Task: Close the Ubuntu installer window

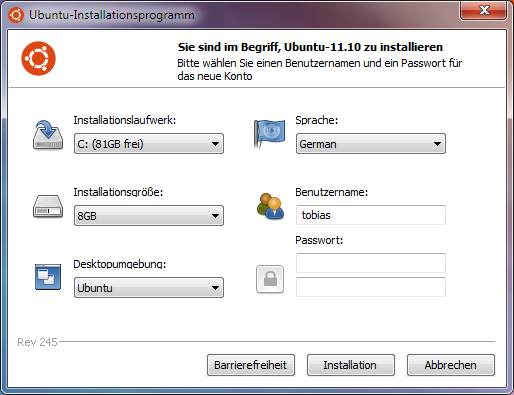Action: tap(484, 10)
